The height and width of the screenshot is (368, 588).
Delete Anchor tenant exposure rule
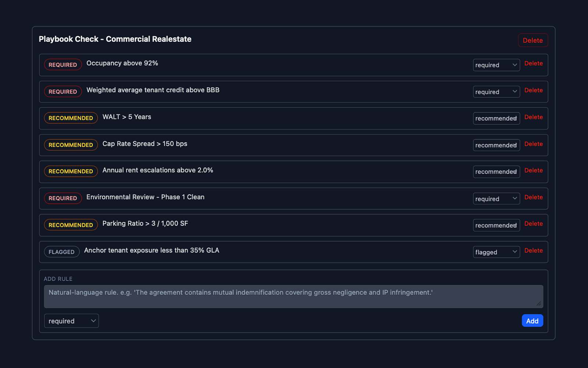click(x=533, y=251)
